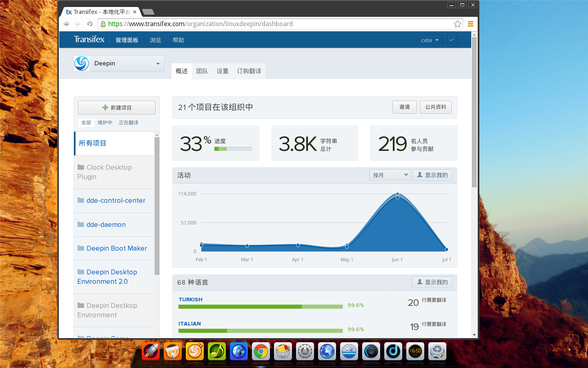The width and height of the screenshot is (588, 368).
Task: Expand the Deepin organization selector
Action: tap(119, 63)
